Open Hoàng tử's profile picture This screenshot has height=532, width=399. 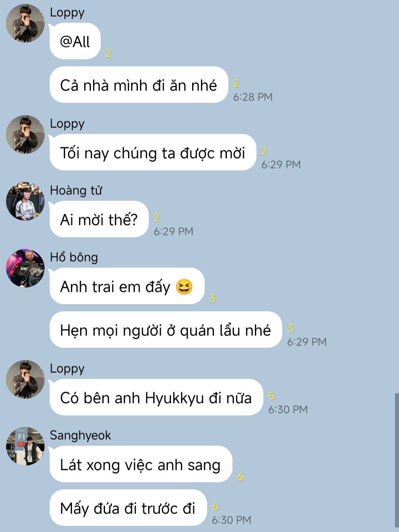pyautogui.click(x=25, y=201)
